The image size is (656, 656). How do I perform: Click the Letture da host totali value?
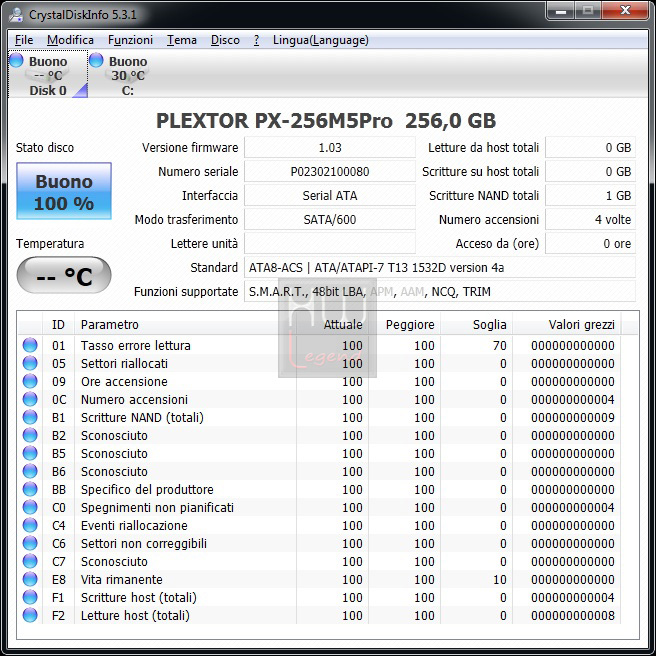tap(590, 147)
